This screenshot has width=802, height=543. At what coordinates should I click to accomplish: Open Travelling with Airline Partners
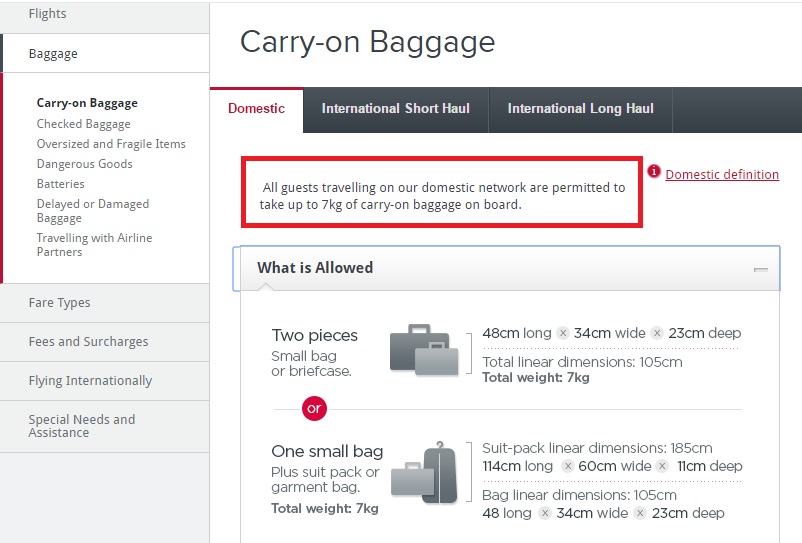[x=94, y=245]
